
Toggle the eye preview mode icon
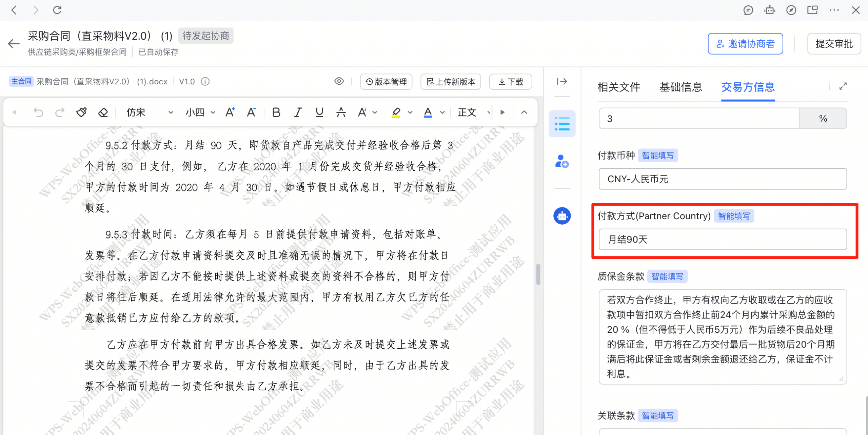tap(339, 81)
